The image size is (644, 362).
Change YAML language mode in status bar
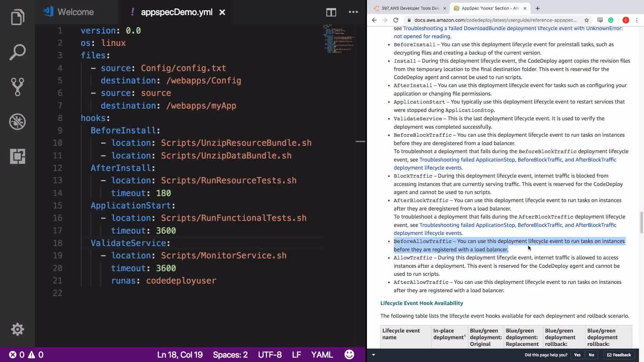click(322, 355)
